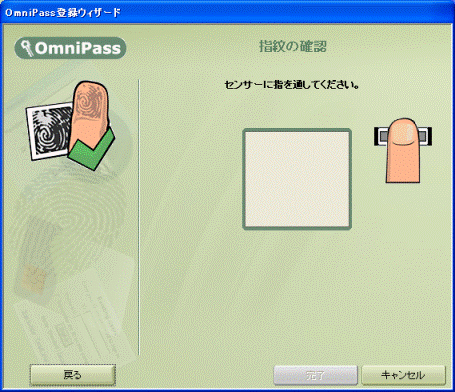Click the OmniPass logo badge
455x392 pixels.
click(x=70, y=48)
